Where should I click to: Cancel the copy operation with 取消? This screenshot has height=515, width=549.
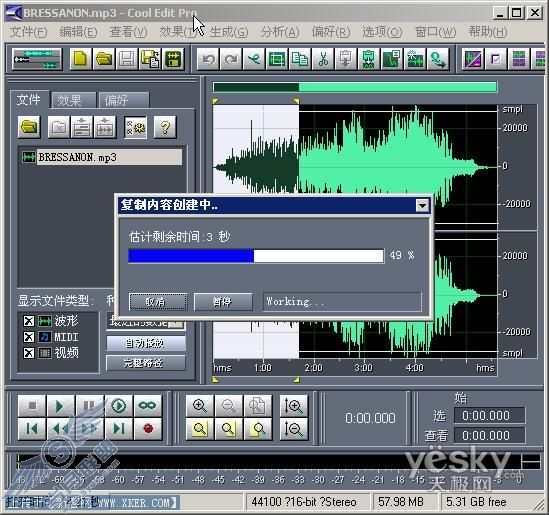[158, 301]
